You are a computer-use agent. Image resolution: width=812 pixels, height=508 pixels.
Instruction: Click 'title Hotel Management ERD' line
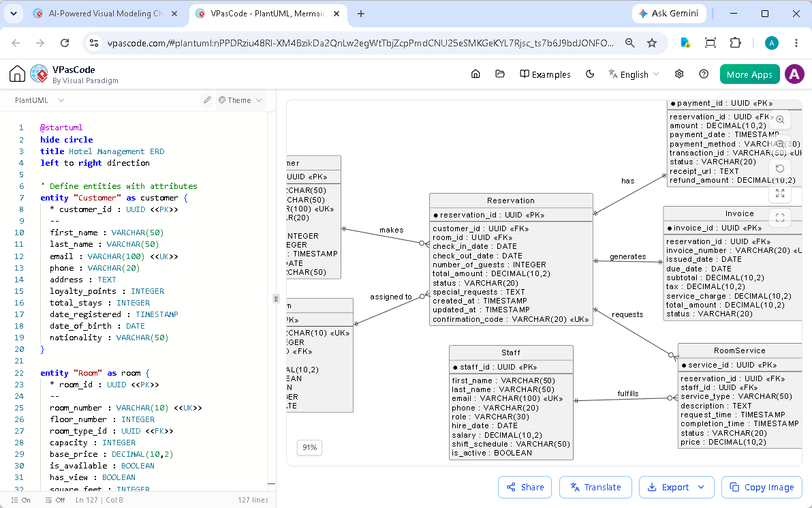coord(102,151)
